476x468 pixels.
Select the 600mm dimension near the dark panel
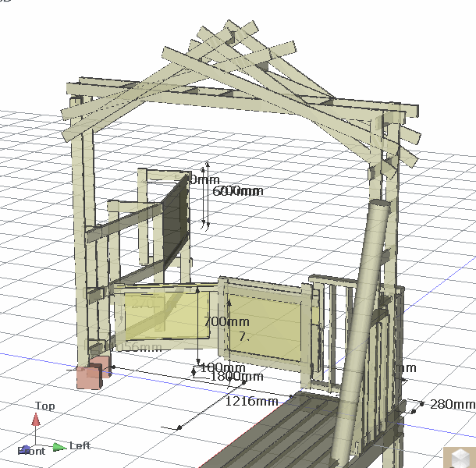coord(237,191)
